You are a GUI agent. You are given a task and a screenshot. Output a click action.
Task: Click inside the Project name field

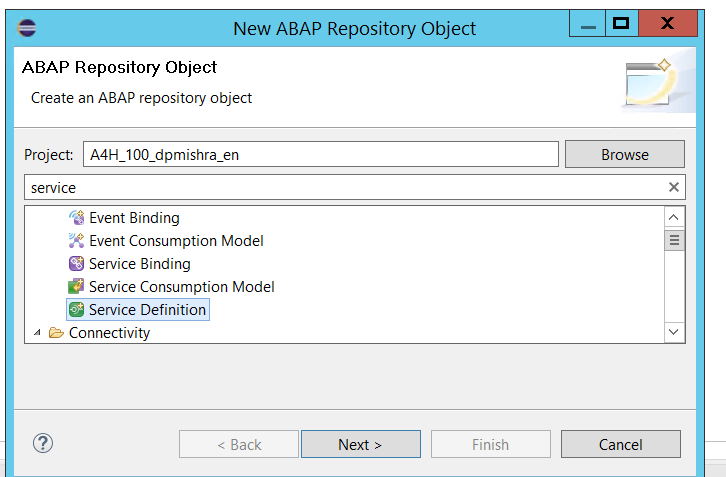(x=321, y=154)
